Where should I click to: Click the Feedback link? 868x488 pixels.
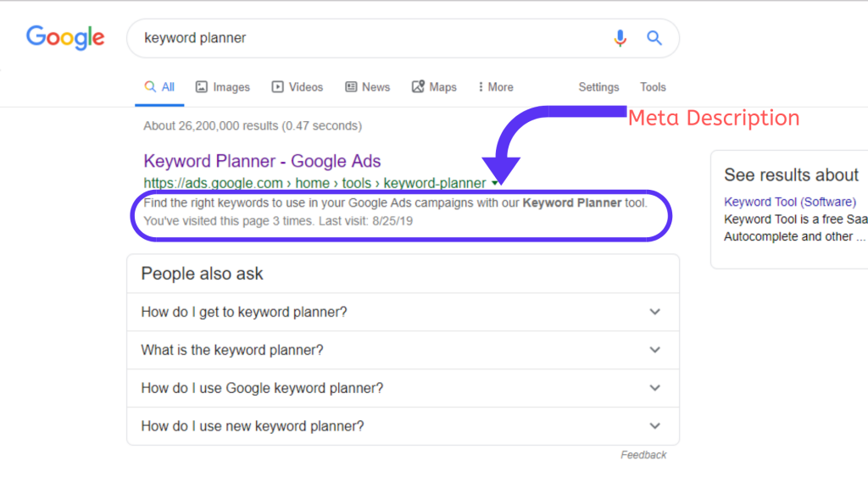643,455
